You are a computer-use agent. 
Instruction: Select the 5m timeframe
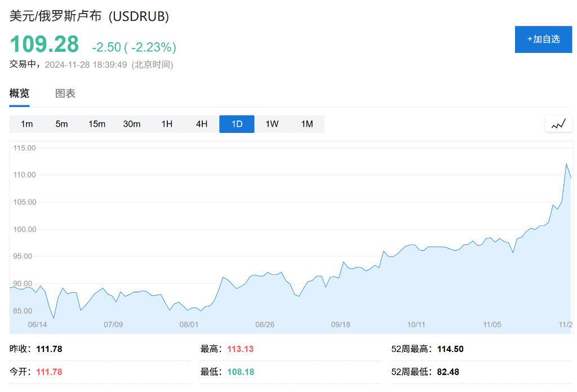pos(61,124)
